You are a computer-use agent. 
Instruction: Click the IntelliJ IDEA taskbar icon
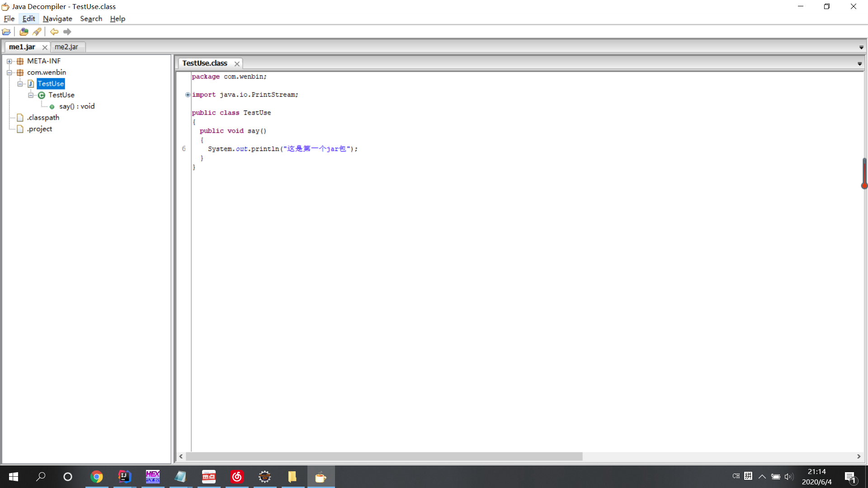click(x=124, y=477)
